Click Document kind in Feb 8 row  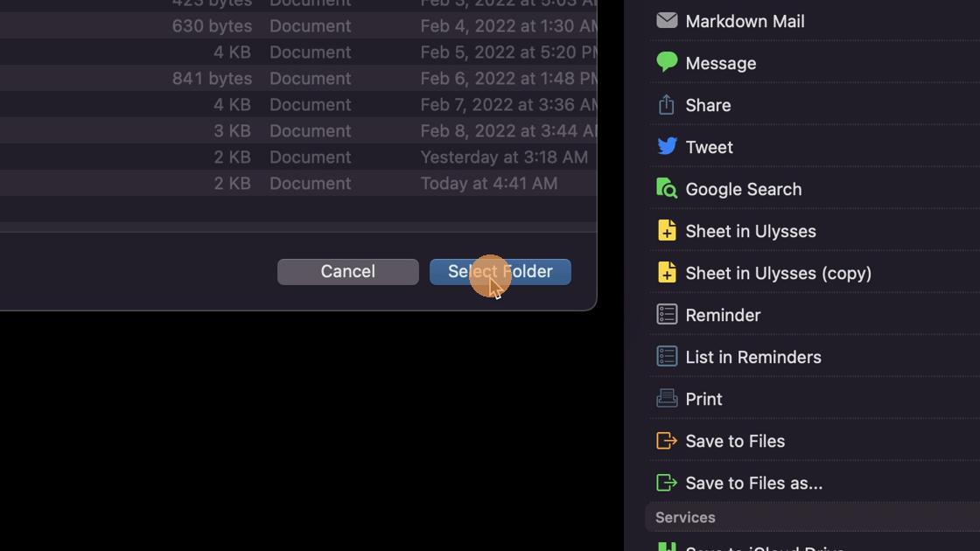pyautogui.click(x=310, y=130)
